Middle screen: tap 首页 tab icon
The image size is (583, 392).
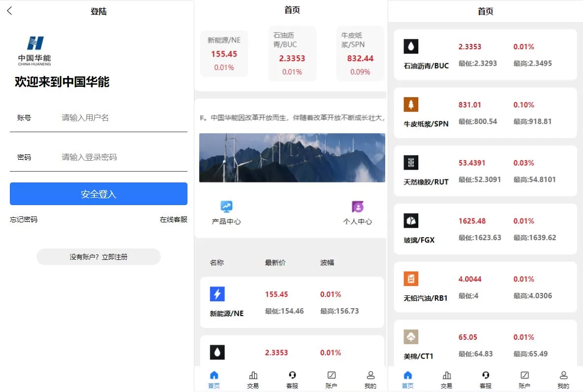point(214,375)
